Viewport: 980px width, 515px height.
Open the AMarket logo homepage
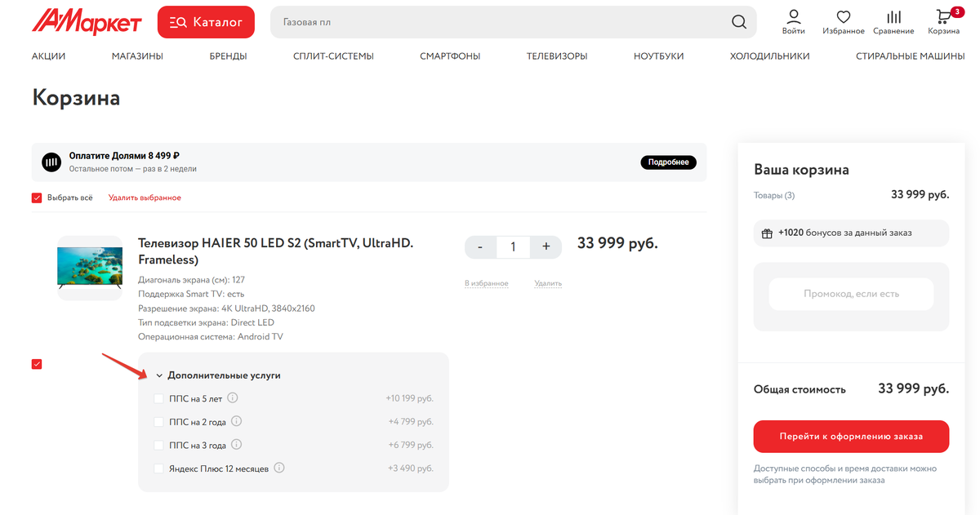click(x=87, y=21)
